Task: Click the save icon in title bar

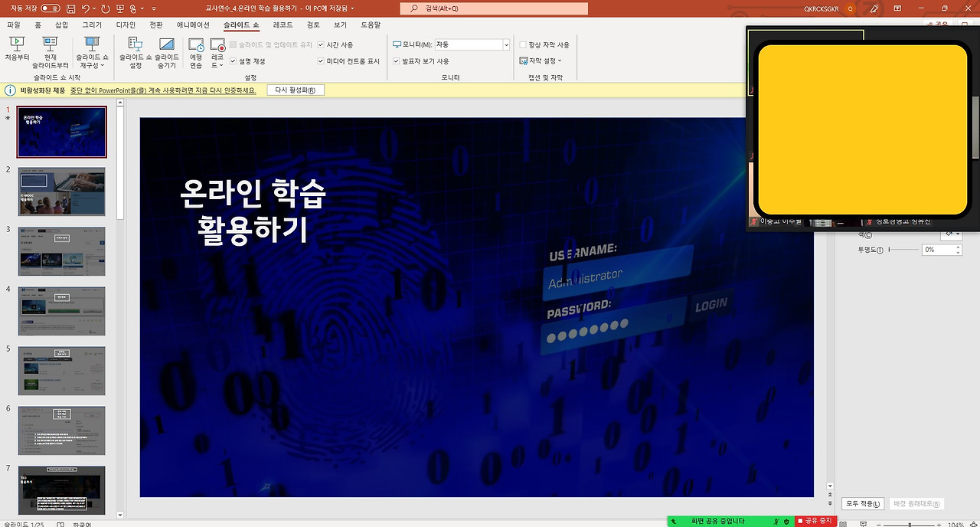Action: point(70,8)
